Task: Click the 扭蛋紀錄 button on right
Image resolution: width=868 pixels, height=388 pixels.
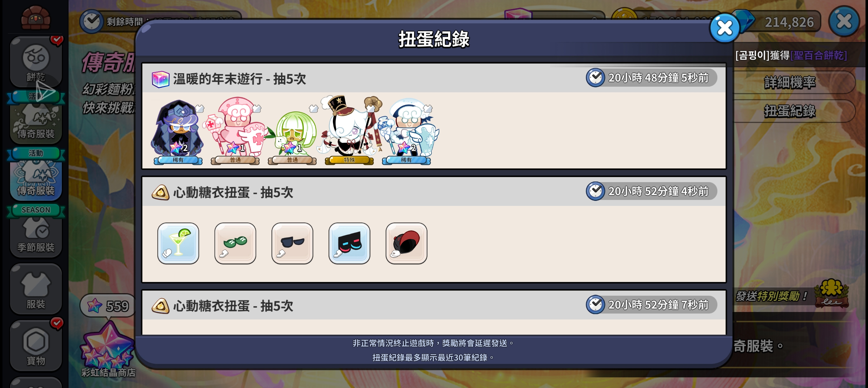Action: [x=789, y=111]
